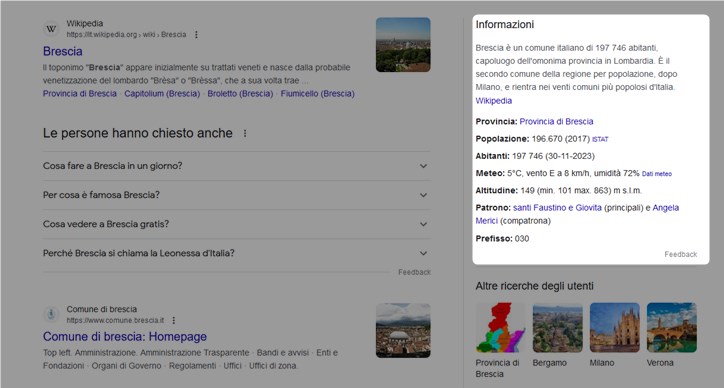Click the www.comune.brescia.it URL text

115,321
